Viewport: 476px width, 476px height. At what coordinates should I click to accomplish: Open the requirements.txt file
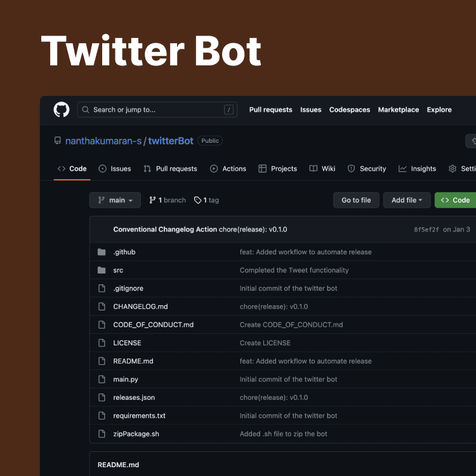[x=140, y=416]
